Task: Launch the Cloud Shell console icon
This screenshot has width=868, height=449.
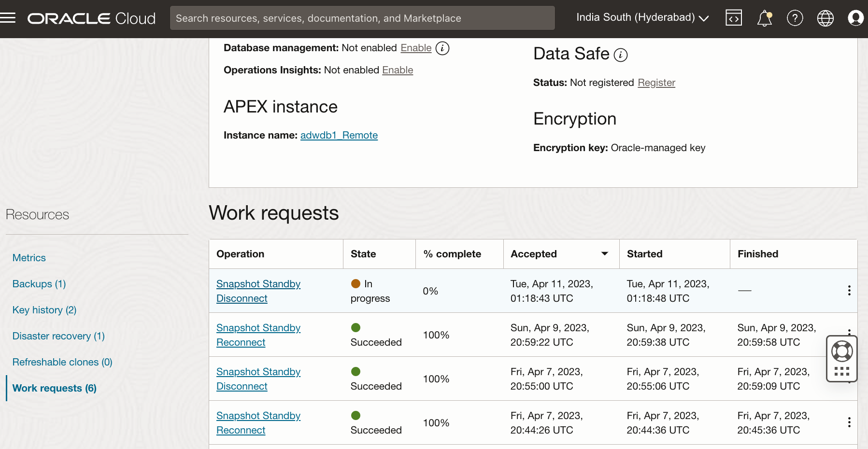Action: click(x=734, y=18)
